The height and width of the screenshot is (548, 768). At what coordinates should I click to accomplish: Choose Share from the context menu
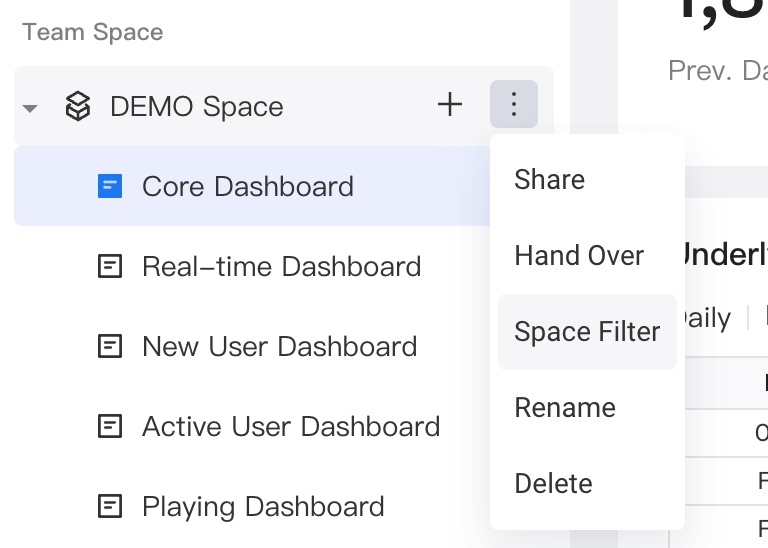click(549, 180)
